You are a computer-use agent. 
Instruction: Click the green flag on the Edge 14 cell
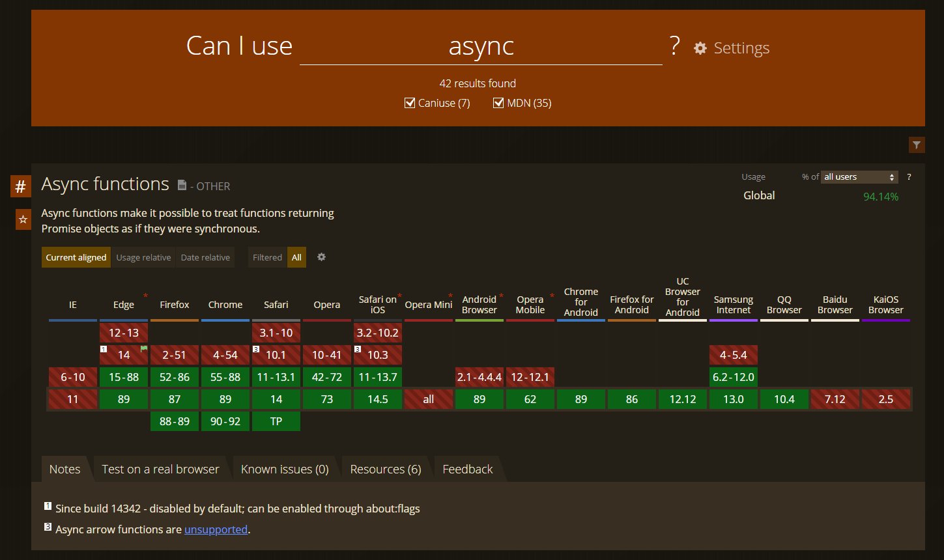pos(143,349)
